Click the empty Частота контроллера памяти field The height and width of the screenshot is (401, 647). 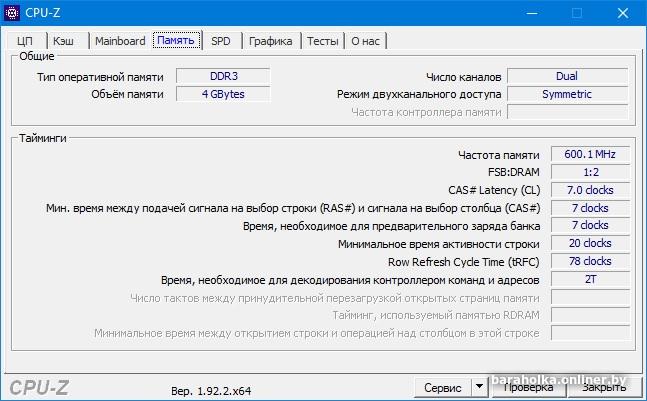click(x=567, y=112)
